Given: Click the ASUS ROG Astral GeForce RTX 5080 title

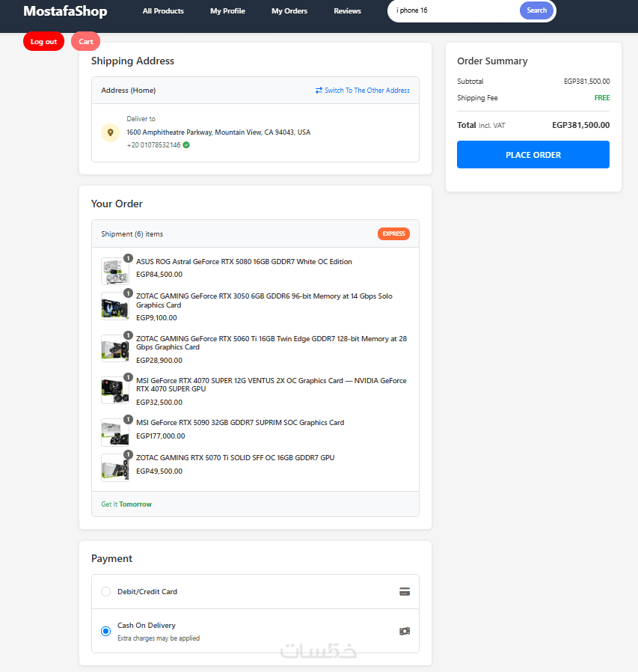Looking at the screenshot, I should (x=244, y=262).
